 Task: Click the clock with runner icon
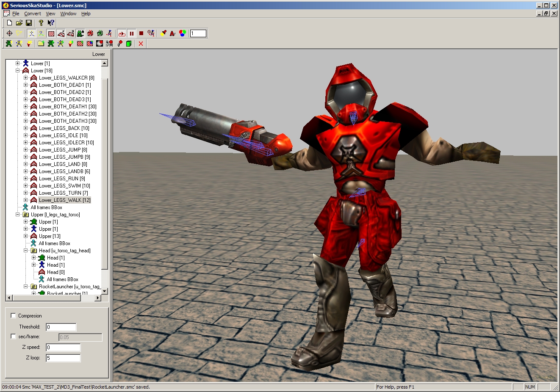coord(151,33)
